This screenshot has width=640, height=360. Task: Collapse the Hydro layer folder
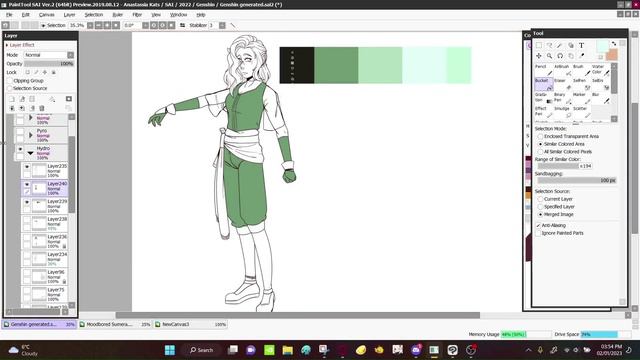pyautogui.click(x=31, y=153)
